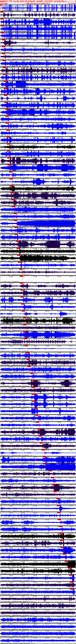Click the CN.NLLB.BHZ station label
76x644 pixels.
6,275
